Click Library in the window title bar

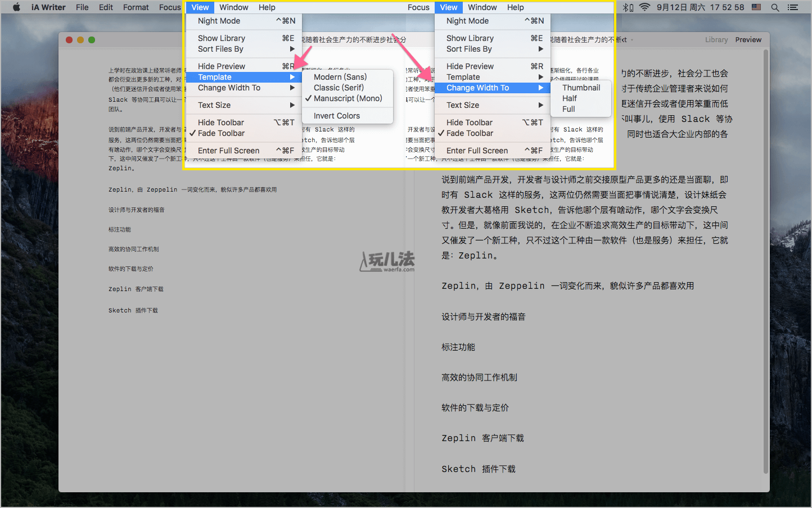[716, 40]
